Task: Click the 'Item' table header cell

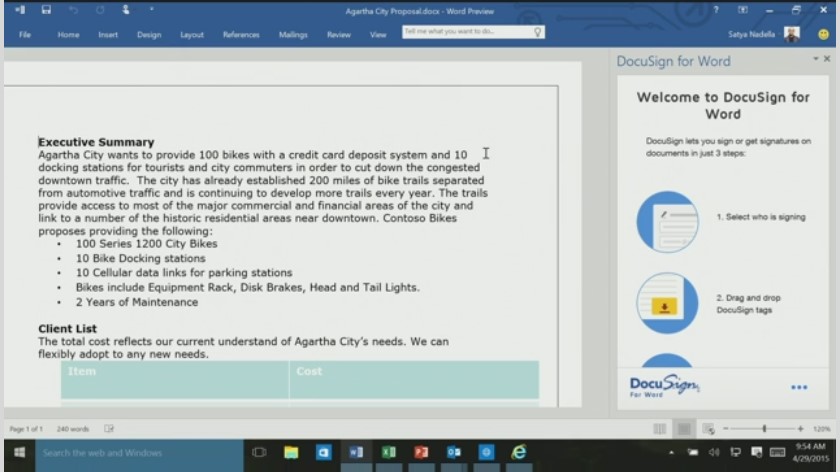Action: coord(175,379)
